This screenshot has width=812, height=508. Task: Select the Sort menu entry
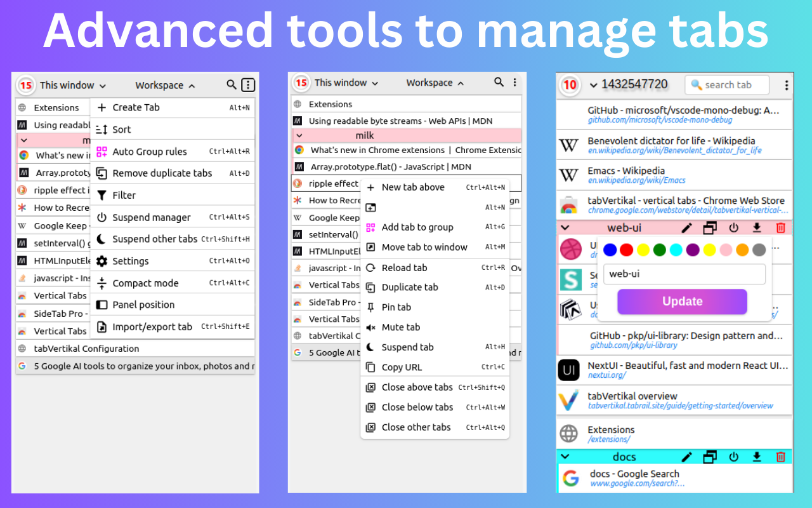click(x=173, y=129)
